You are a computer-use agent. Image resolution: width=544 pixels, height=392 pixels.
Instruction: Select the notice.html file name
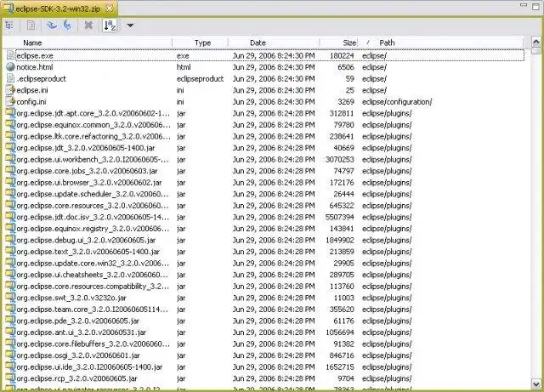click(x=35, y=67)
